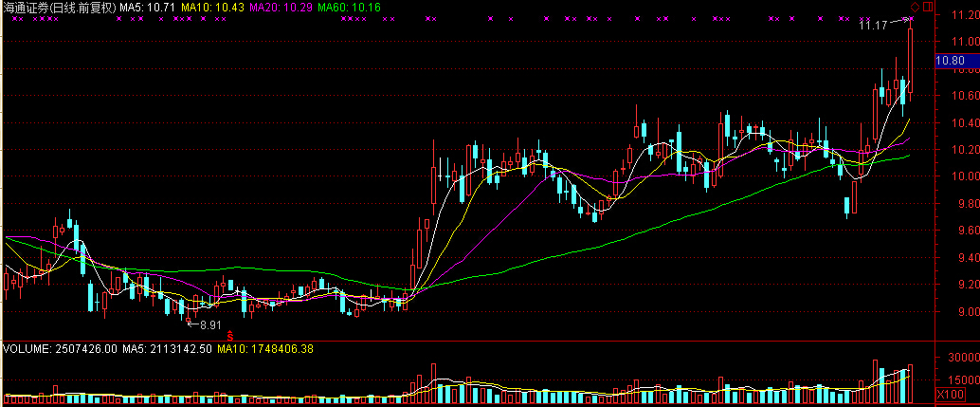Screen dimensions: 980x407
Task: Click the 15000 volume axis label
Action: point(963,380)
